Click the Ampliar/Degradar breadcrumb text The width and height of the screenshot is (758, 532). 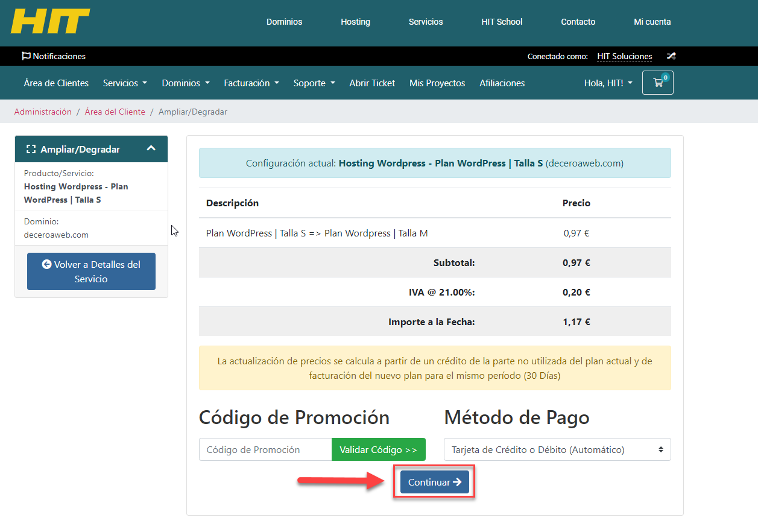tap(193, 112)
